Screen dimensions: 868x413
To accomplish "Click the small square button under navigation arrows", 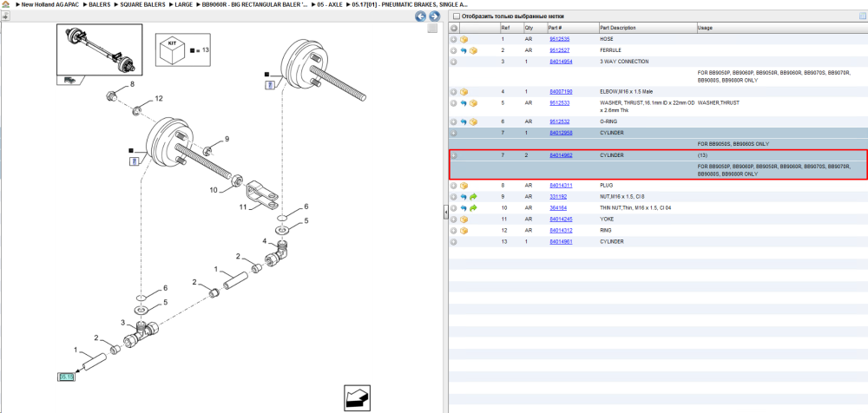I will pyautogui.click(x=433, y=29).
